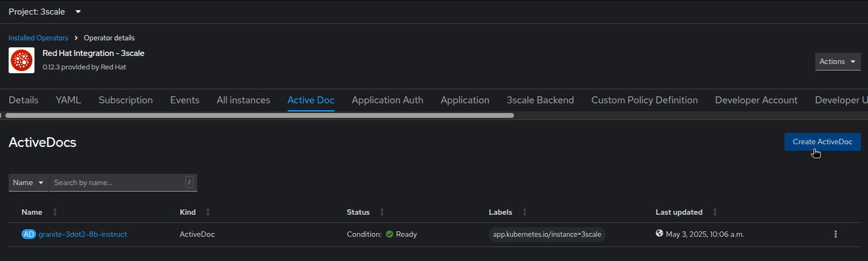Click the Operator details breadcrumb text
868x261 pixels.
(109, 38)
